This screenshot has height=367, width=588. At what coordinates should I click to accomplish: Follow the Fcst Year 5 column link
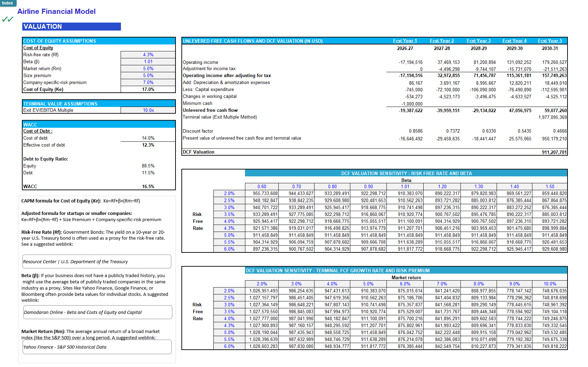click(550, 41)
